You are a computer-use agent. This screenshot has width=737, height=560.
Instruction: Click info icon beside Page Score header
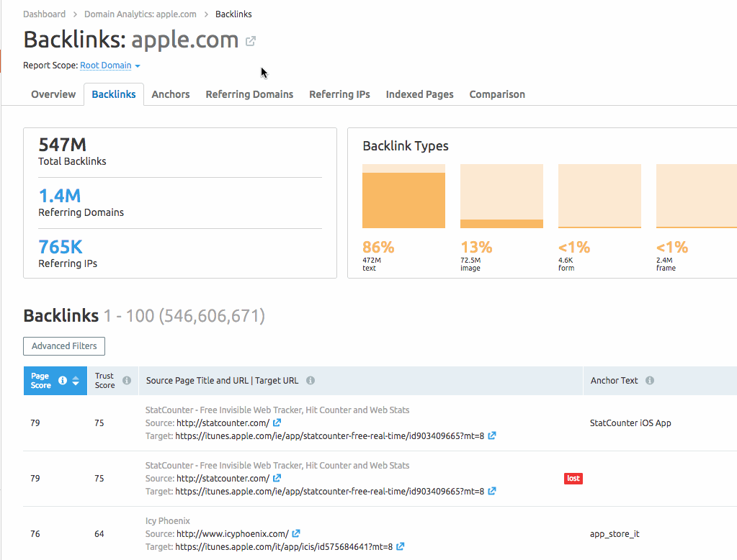click(63, 381)
